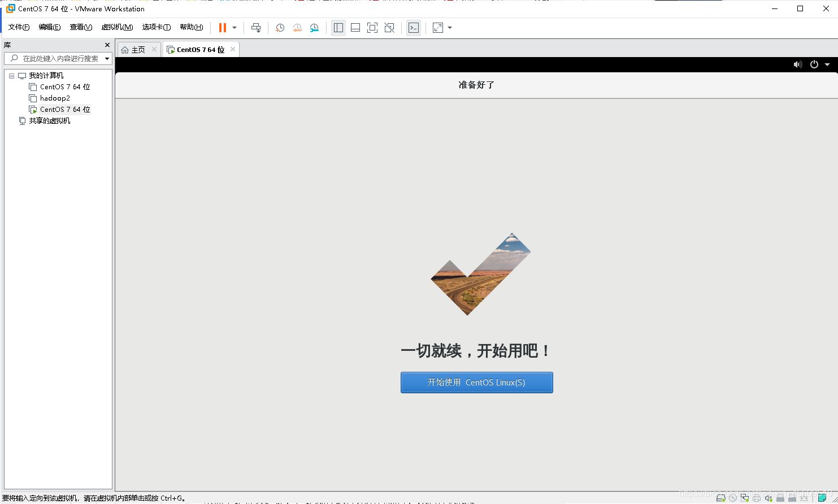Select the hadoop2 virtual machine
Viewport: 838px width, 504px height.
point(55,98)
